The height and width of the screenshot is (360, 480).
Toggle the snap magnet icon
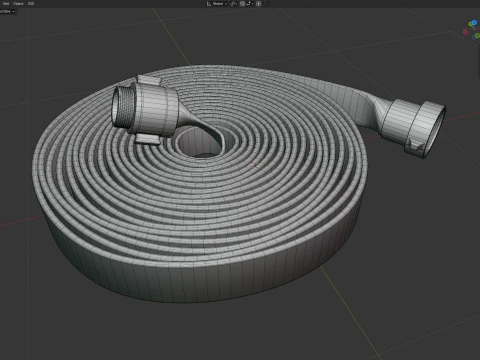[x=242, y=4]
